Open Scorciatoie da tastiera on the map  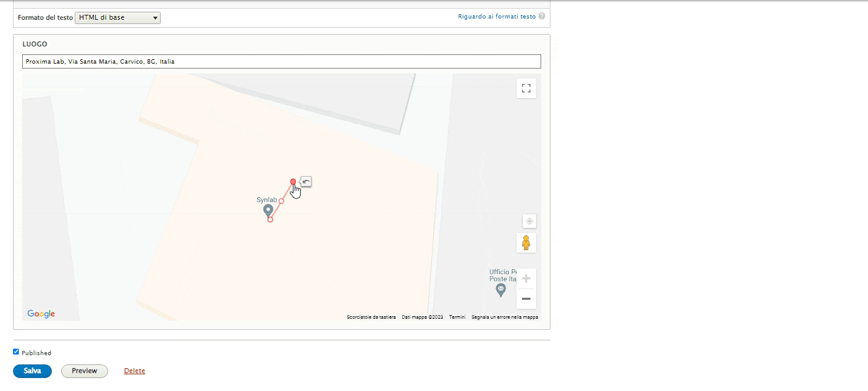(x=371, y=317)
